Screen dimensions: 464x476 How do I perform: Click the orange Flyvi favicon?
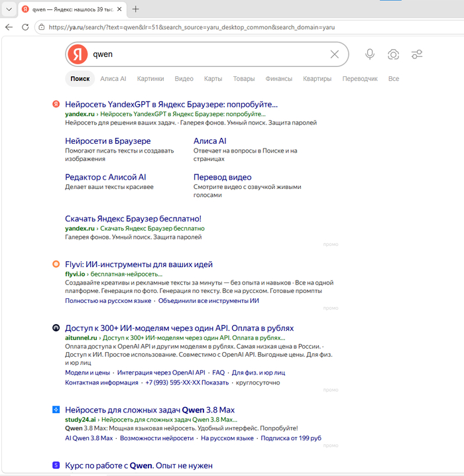tap(56, 264)
